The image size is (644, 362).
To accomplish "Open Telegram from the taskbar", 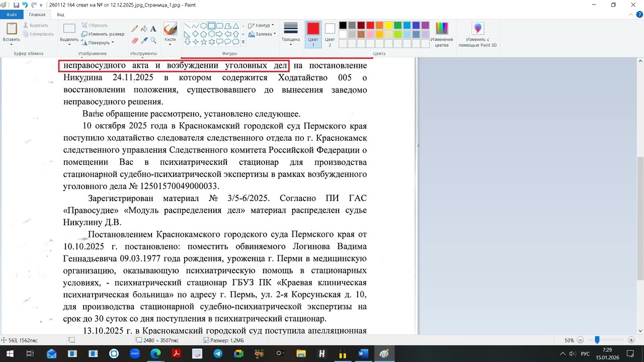I will tap(217, 353).
